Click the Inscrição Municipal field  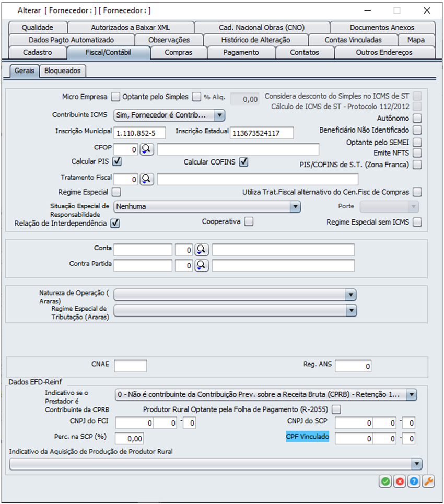(140, 133)
